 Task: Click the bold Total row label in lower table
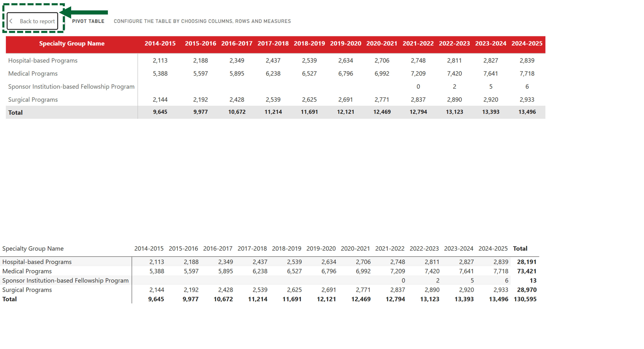[10, 299]
